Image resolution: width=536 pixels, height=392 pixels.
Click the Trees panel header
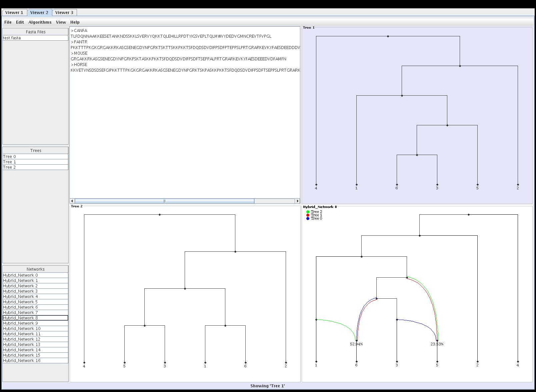pos(35,151)
